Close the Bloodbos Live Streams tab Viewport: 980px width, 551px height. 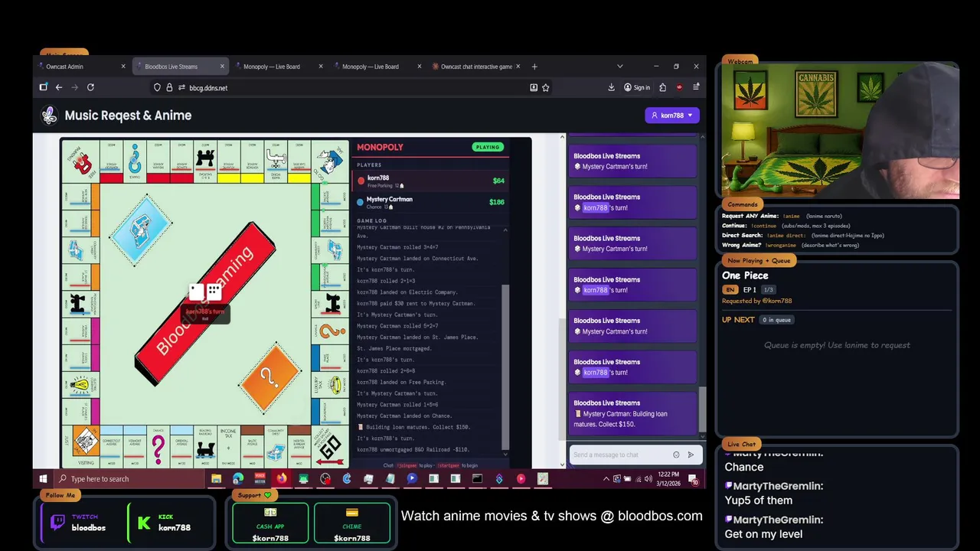tap(222, 67)
